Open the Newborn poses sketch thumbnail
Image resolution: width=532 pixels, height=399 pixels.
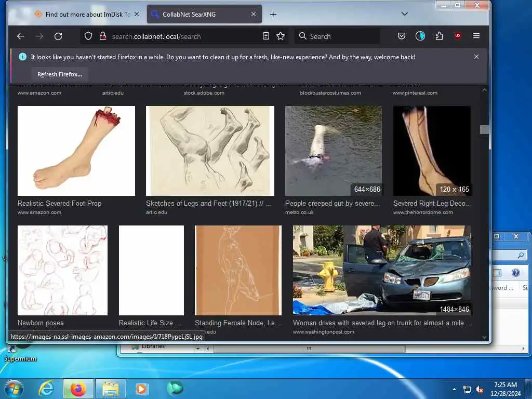click(62, 270)
